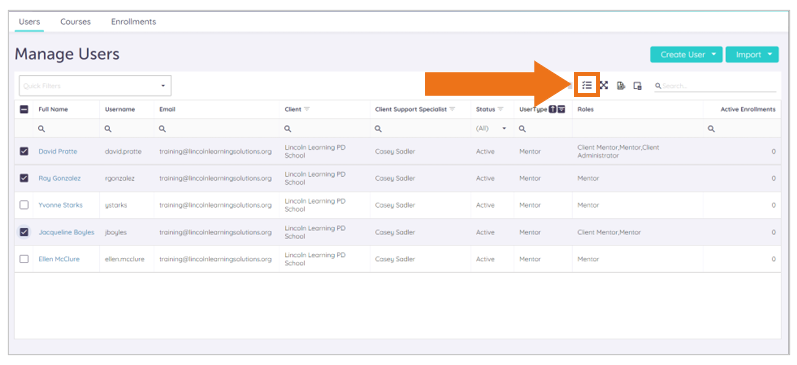Click the Username filter search icon
Image resolution: width=797 pixels, height=365 pixels.
(108, 129)
